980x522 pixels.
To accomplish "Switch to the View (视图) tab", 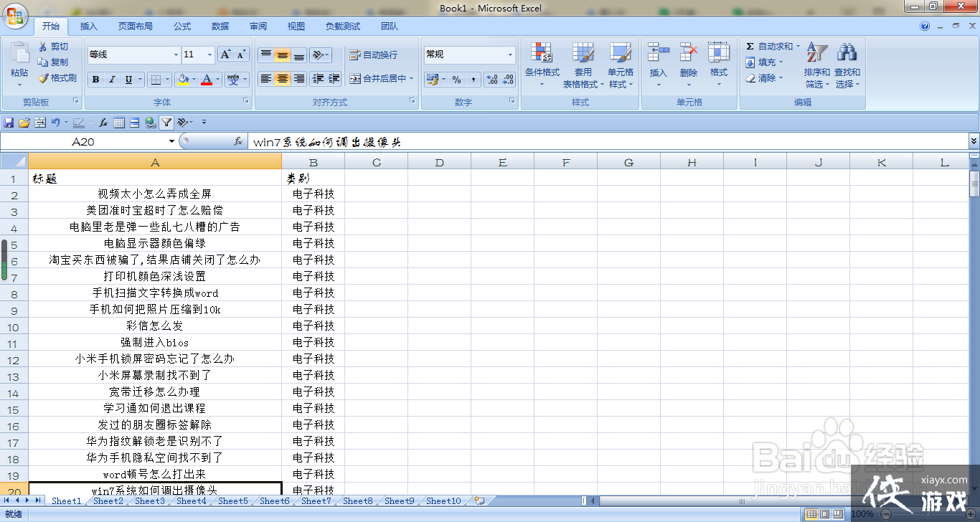I will 296,27.
